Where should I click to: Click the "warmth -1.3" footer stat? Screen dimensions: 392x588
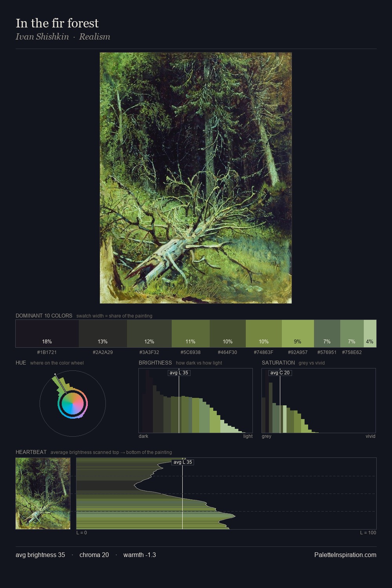[140, 555]
